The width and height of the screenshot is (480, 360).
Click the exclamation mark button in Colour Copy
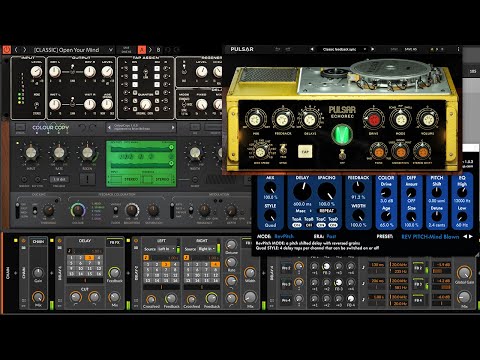click(x=88, y=179)
